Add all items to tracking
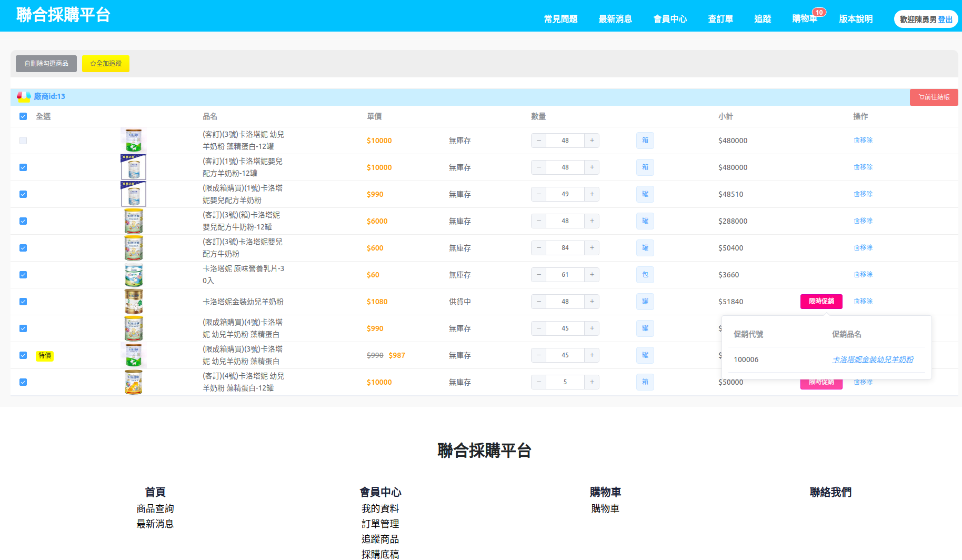This screenshot has height=560, width=962. pos(106,64)
